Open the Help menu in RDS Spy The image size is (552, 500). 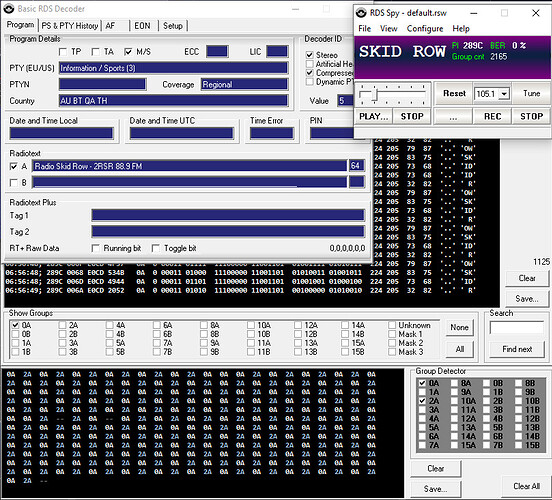(x=461, y=29)
